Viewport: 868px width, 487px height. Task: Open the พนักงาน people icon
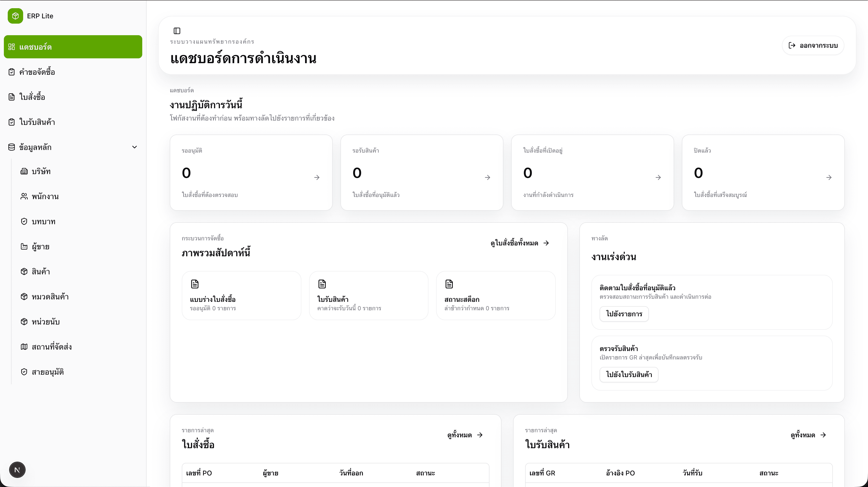coord(24,196)
